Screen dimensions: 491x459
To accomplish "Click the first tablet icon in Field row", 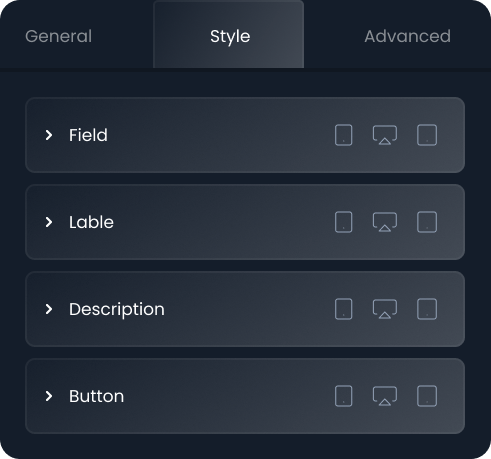I will (x=343, y=135).
